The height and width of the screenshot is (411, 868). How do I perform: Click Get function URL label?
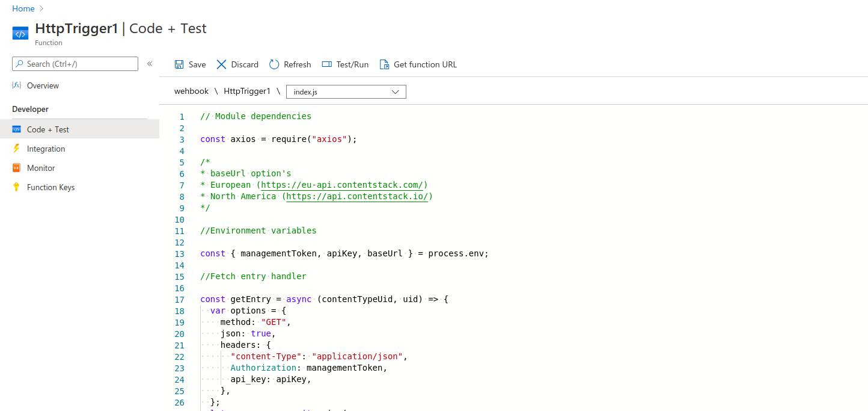pyautogui.click(x=425, y=64)
